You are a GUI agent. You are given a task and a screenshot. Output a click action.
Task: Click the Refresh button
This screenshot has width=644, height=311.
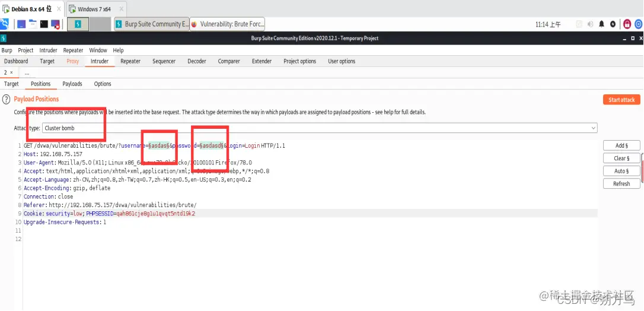click(621, 183)
